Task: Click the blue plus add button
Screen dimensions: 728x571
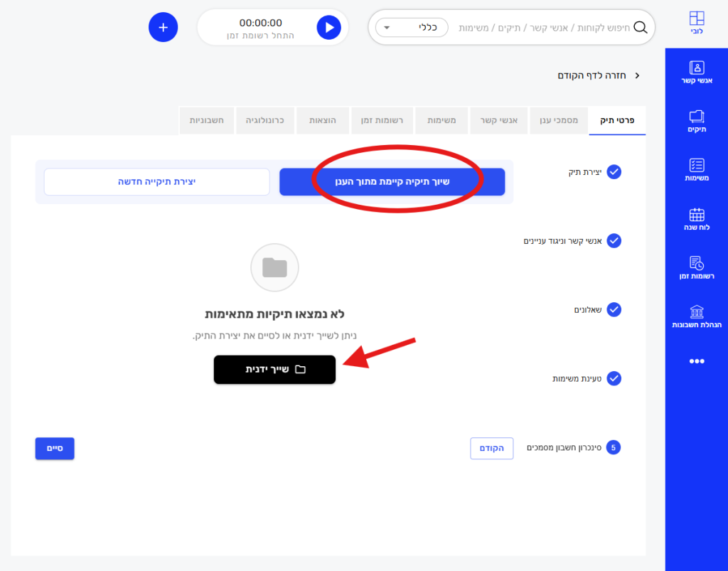Action: pos(163,27)
